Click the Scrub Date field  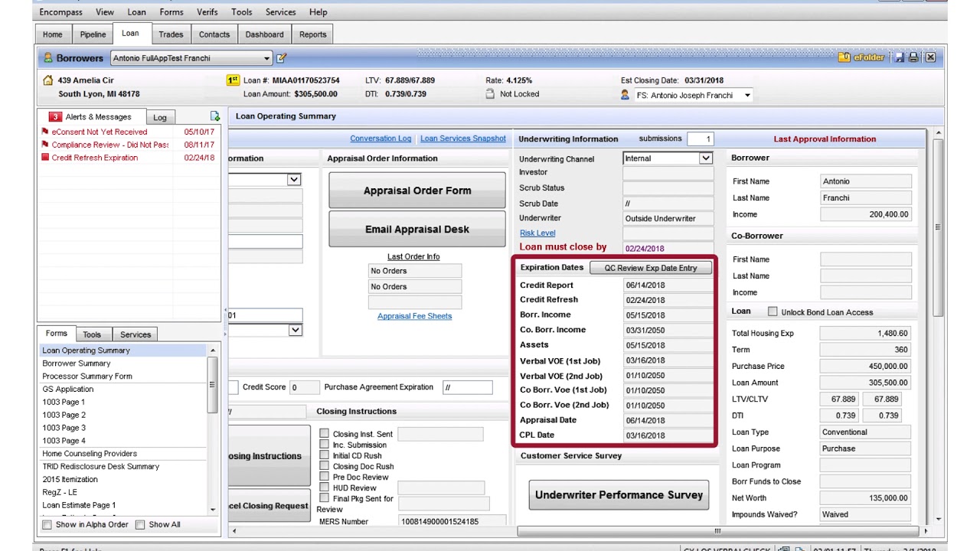[668, 204]
